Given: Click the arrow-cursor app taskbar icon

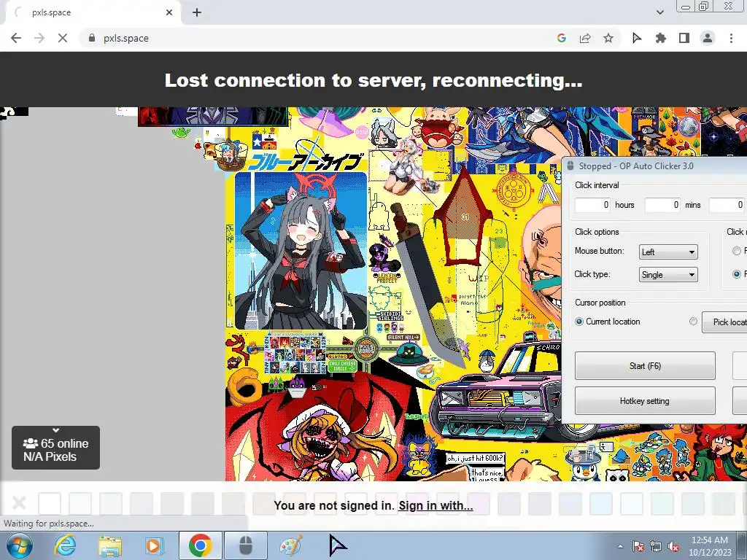Looking at the screenshot, I should pyautogui.click(x=337, y=545).
